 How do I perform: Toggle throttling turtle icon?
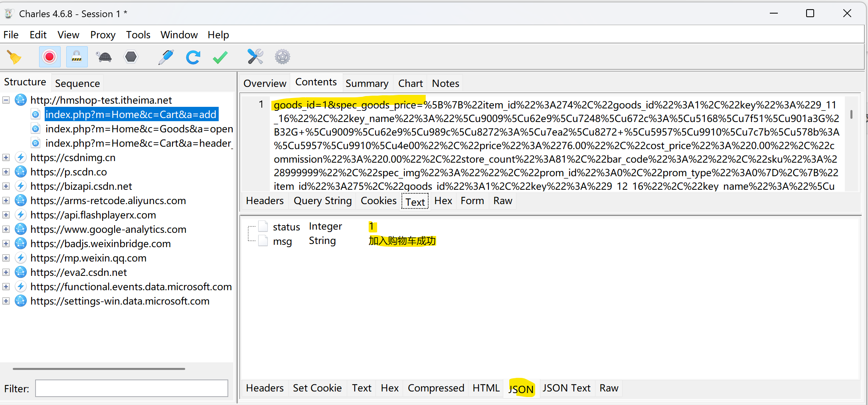104,57
